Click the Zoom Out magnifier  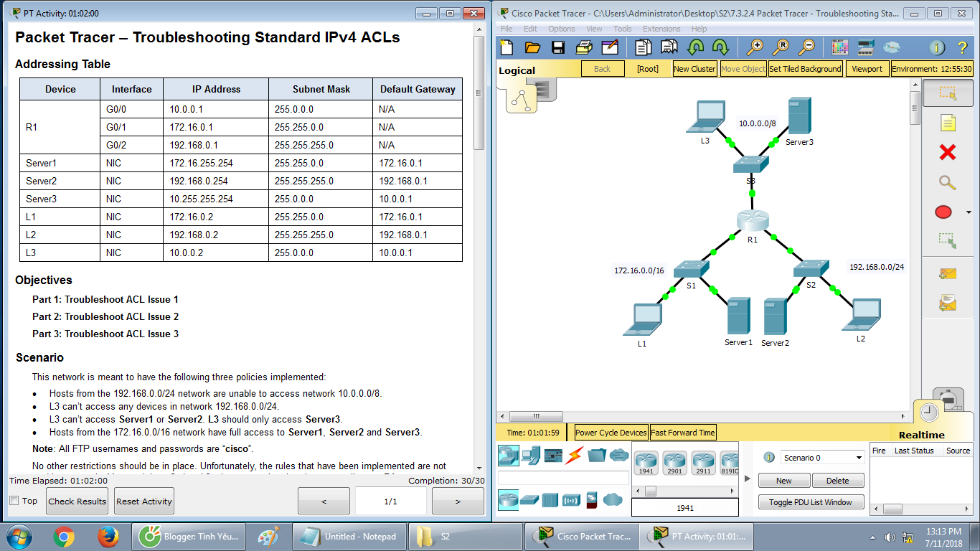click(806, 47)
